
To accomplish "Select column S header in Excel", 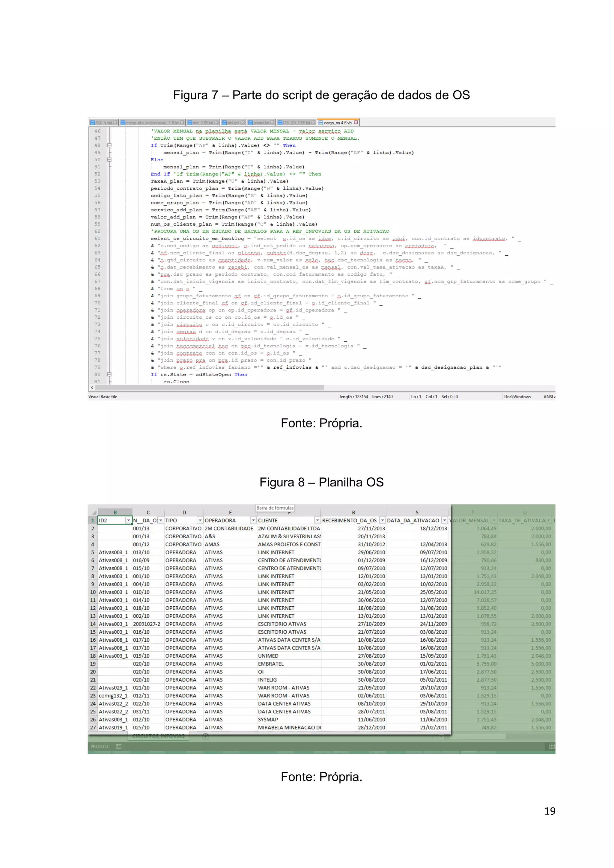I will (x=417, y=513).
